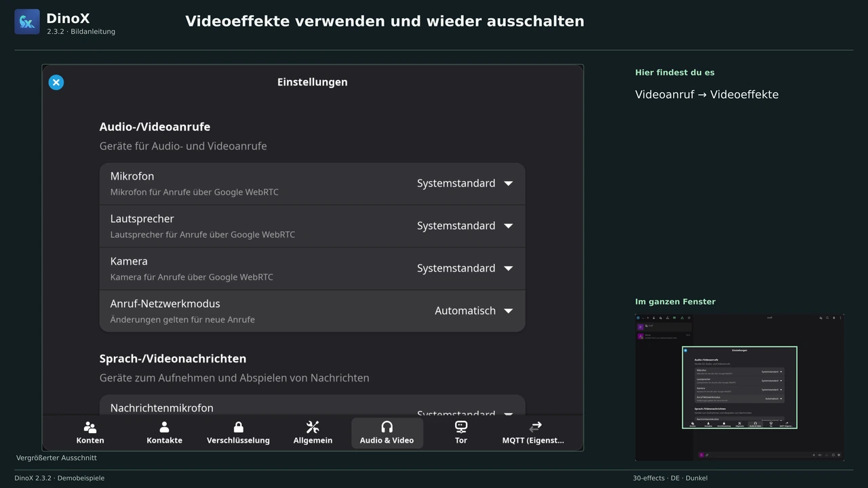Click the footer text 'DinoX 2.3.2 · Demobeispiele'
This screenshot has height=488, width=868.
click(x=60, y=479)
